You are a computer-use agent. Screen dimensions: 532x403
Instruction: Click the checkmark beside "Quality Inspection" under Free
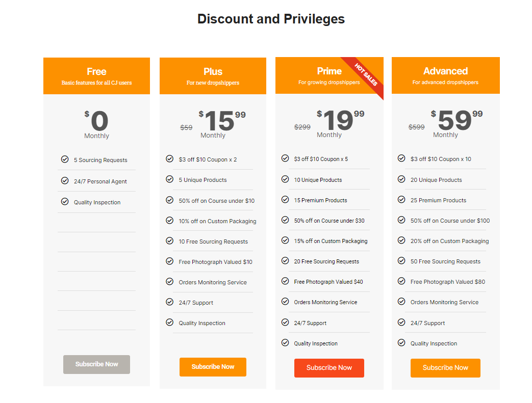tap(65, 201)
